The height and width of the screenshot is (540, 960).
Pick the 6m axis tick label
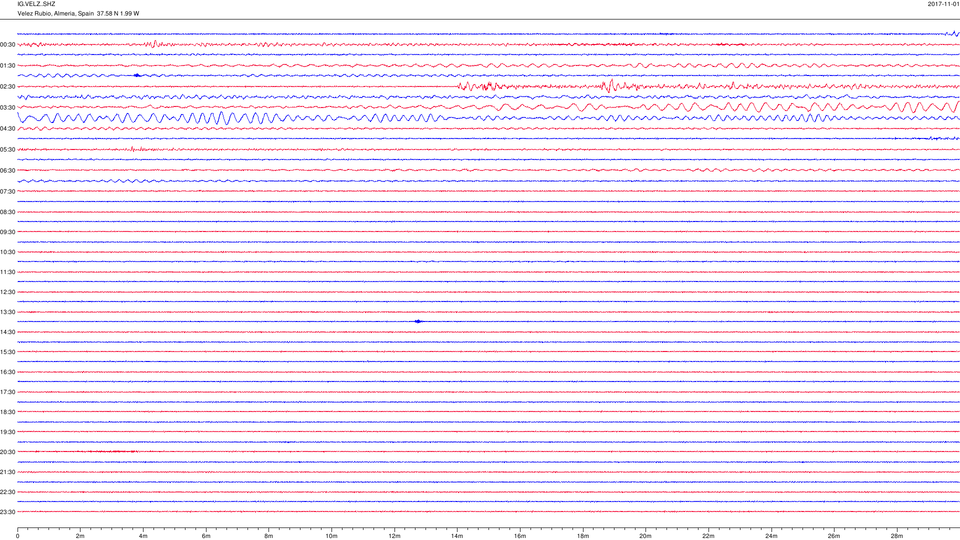pyautogui.click(x=206, y=536)
